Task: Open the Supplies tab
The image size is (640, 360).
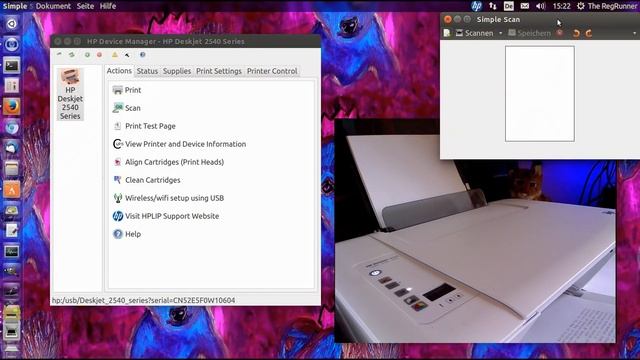Action: click(x=177, y=71)
